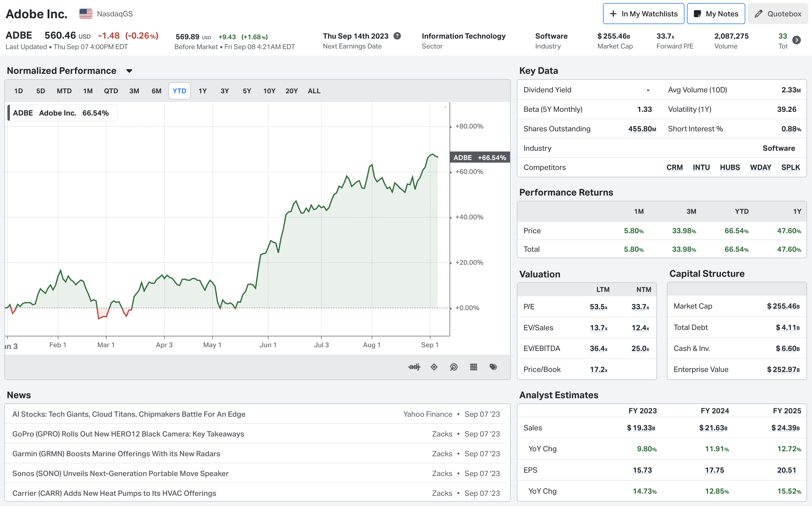Click the US flag icon
Image resolution: width=812 pixels, height=506 pixels.
86,14
